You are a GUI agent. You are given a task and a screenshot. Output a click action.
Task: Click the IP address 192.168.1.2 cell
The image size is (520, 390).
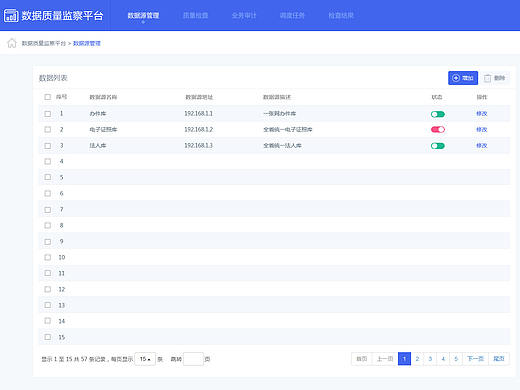click(198, 129)
